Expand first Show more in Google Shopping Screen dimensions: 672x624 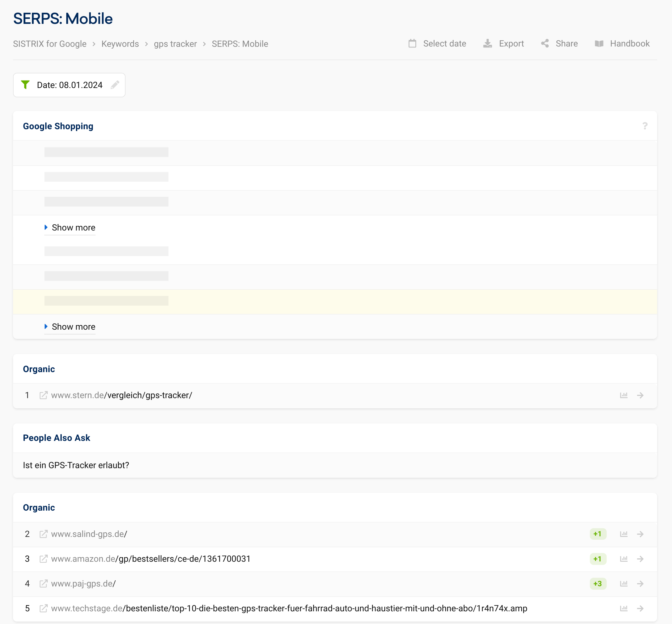click(73, 228)
